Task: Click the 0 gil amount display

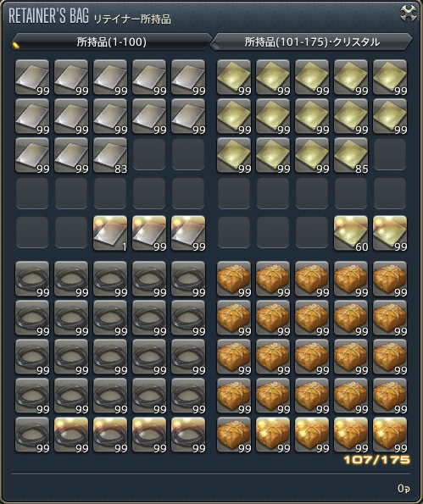Action: click(x=404, y=489)
